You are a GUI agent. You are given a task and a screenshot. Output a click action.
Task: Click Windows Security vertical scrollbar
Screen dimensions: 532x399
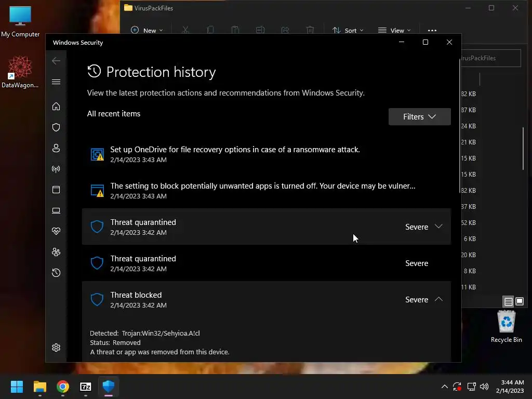tap(460, 126)
